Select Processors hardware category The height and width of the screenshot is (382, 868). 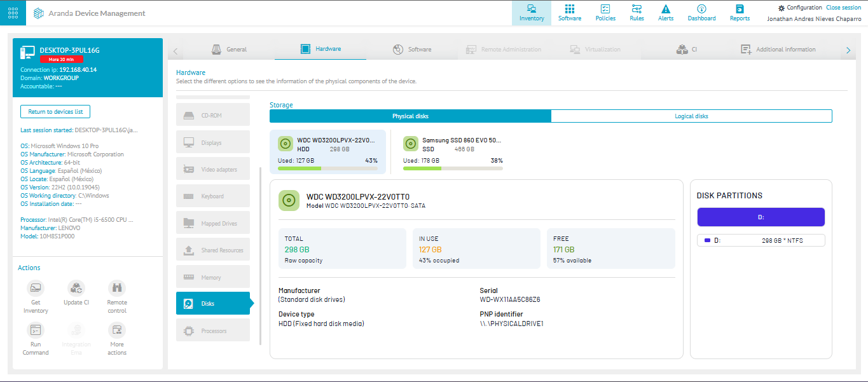pyautogui.click(x=213, y=331)
